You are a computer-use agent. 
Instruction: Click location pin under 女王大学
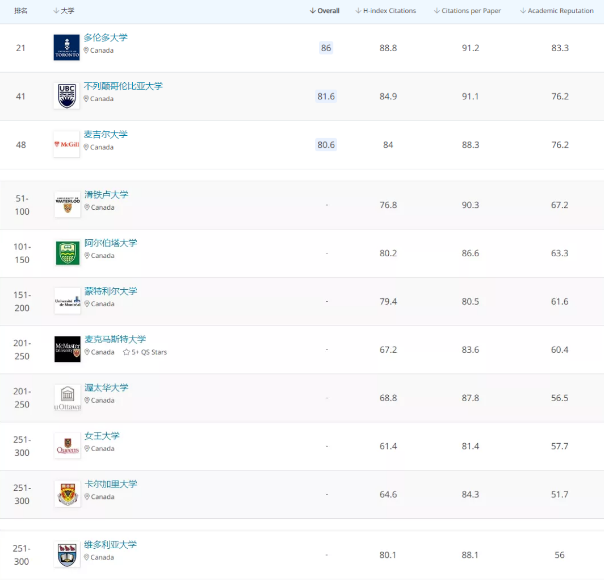[87, 449]
